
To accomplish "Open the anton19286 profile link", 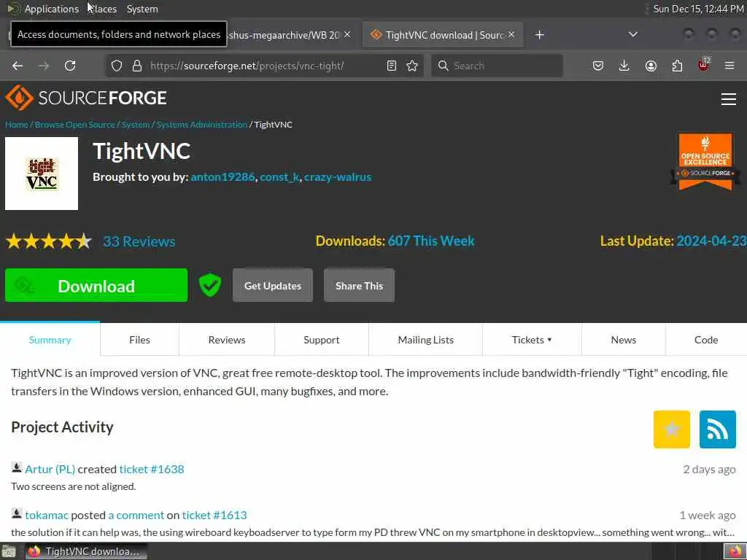I will pos(222,176).
